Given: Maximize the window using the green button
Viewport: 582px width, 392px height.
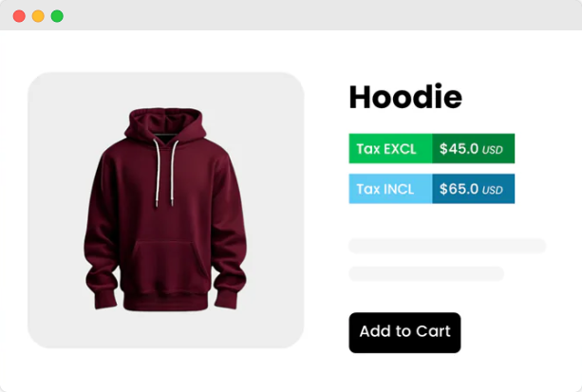Looking at the screenshot, I should pos(57,16).
